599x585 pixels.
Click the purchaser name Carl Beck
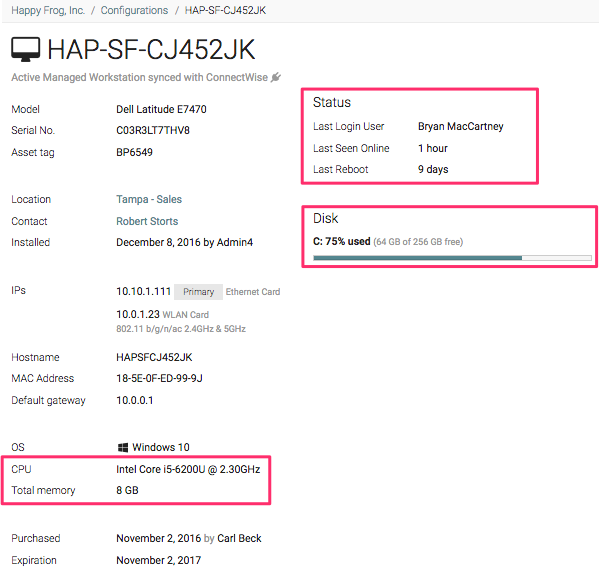tap(239, 539)
